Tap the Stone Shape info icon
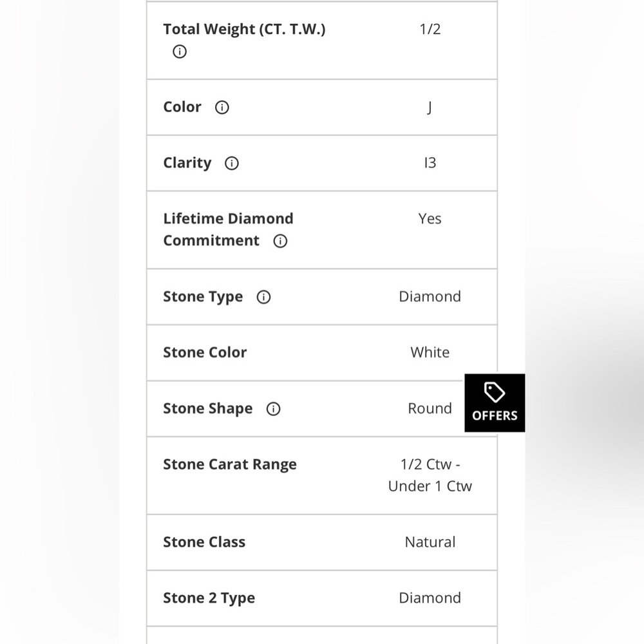The height and width of the screenshot is (644, 644). 273,409
